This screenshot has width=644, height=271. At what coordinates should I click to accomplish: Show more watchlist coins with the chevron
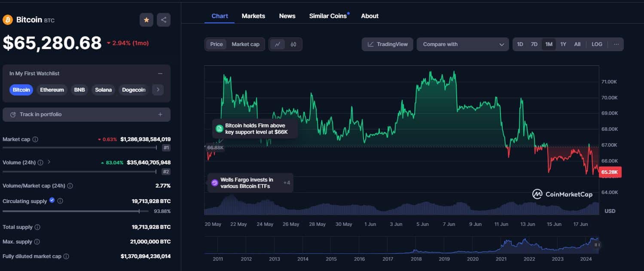tap(158, 89)
